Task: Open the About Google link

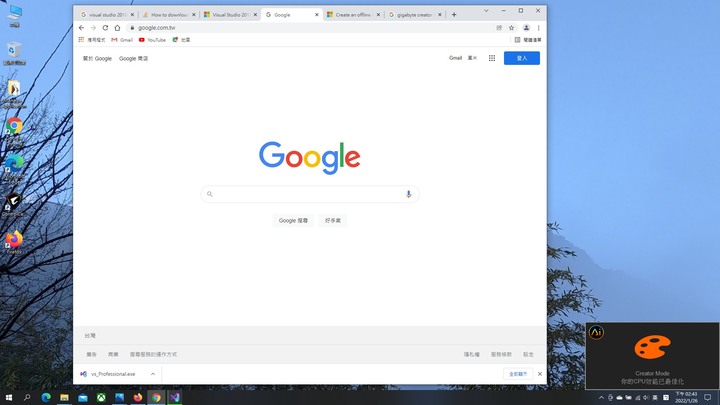Action: click(97, 58)
